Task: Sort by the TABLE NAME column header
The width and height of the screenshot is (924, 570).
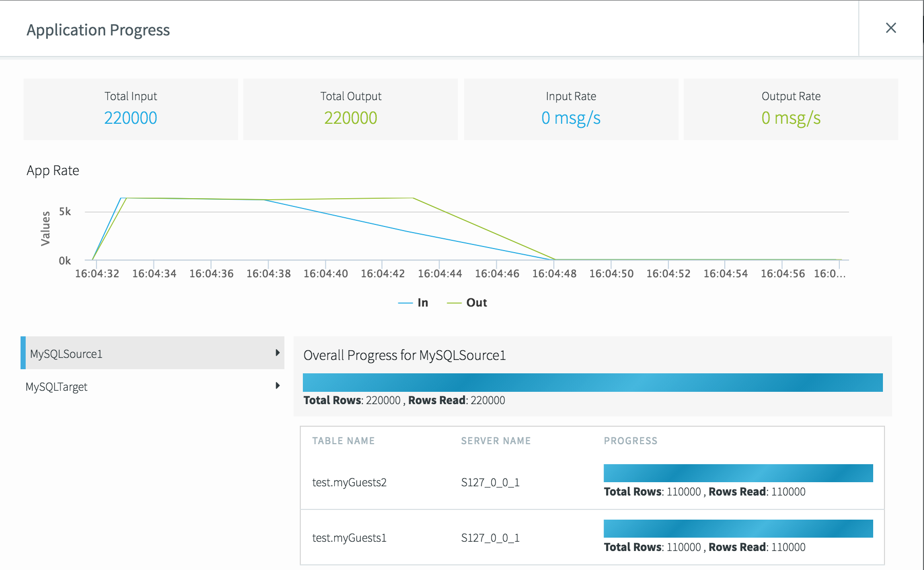Action: [343, 441]
